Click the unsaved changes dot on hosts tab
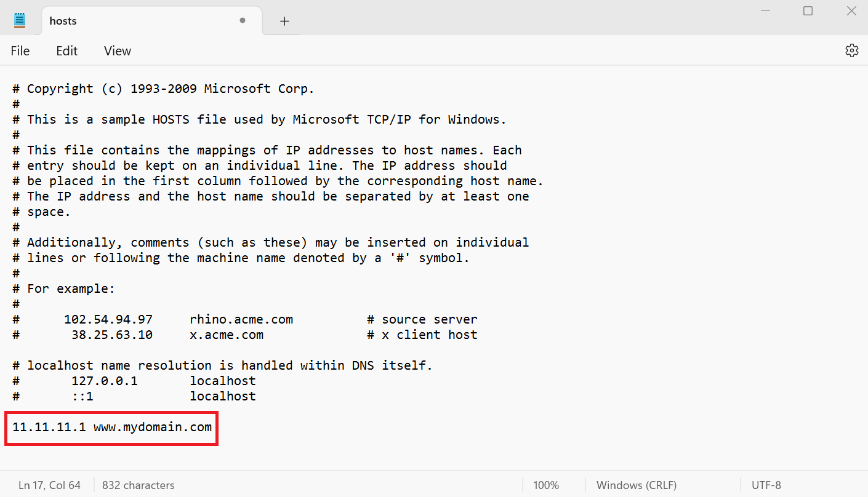The height and width of the screenshot is (497, 868). coord(242,20)
